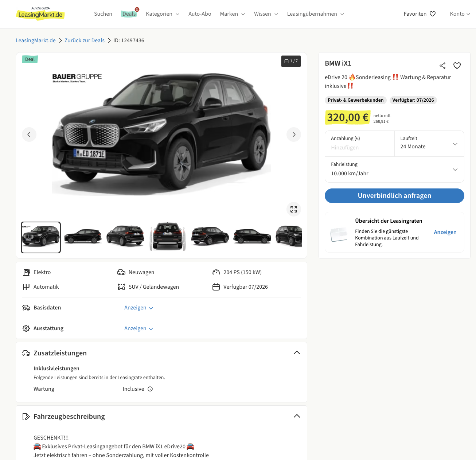The image size is (476, 460).
Task: Expand the Basisdaten section
Action: (x=138, y=308)
